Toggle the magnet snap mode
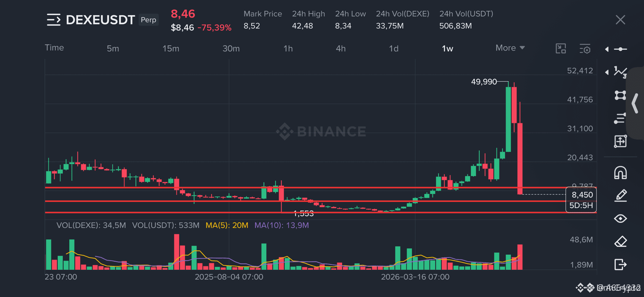Image resolution: width=644 pixels, height=297 pixels. [620, 173]
